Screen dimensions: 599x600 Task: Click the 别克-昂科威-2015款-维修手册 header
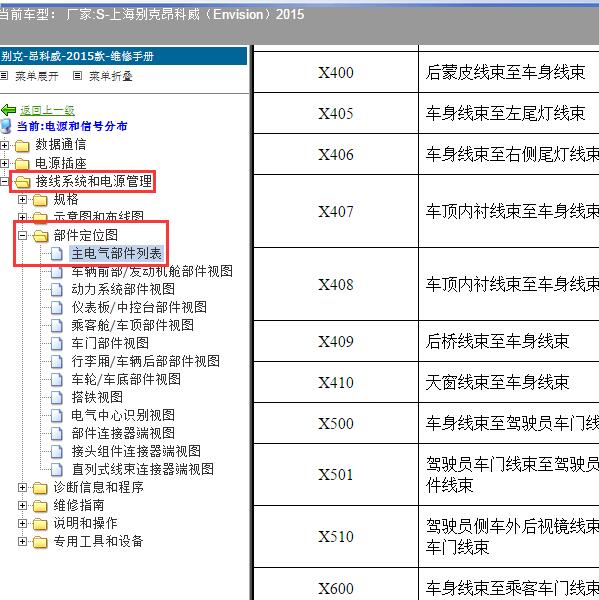click(x=123, y=56)
